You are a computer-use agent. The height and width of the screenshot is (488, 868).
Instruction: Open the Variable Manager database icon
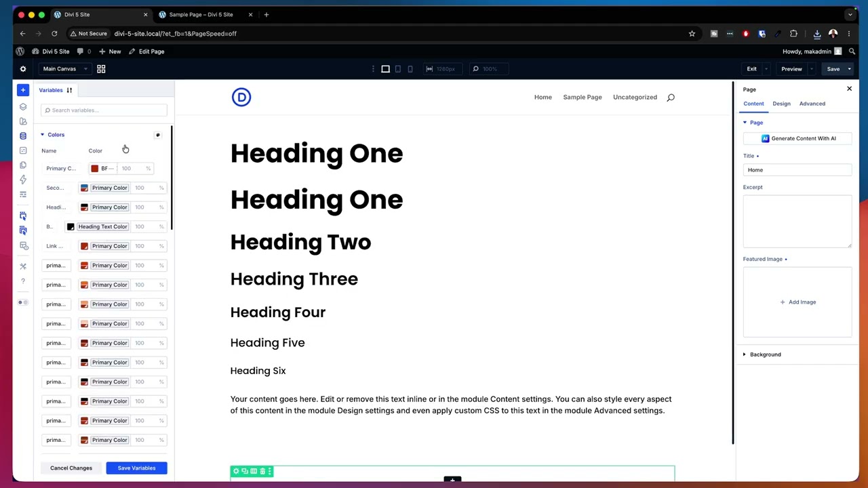(23, 136)
